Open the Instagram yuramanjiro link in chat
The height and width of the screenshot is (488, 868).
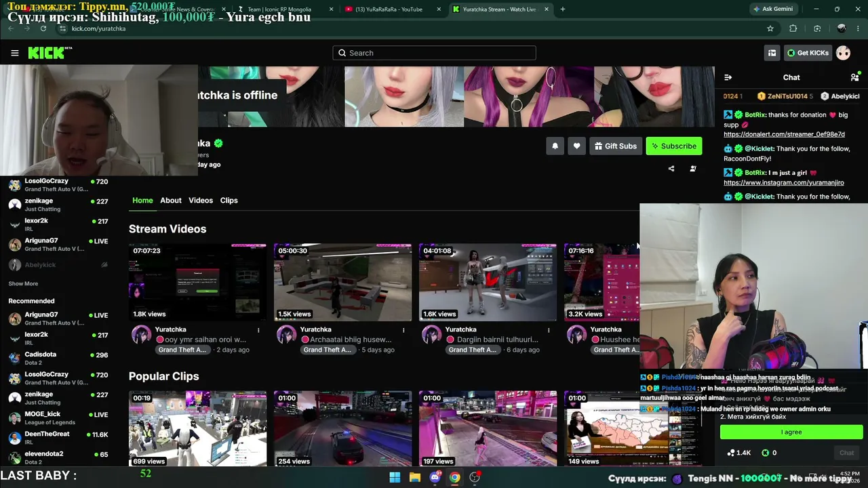point(784,182)
